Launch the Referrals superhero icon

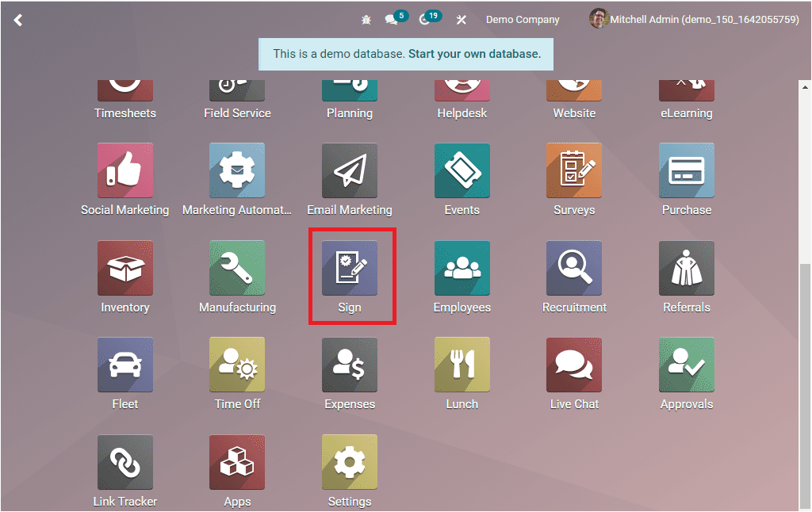[x=686, y=268]
